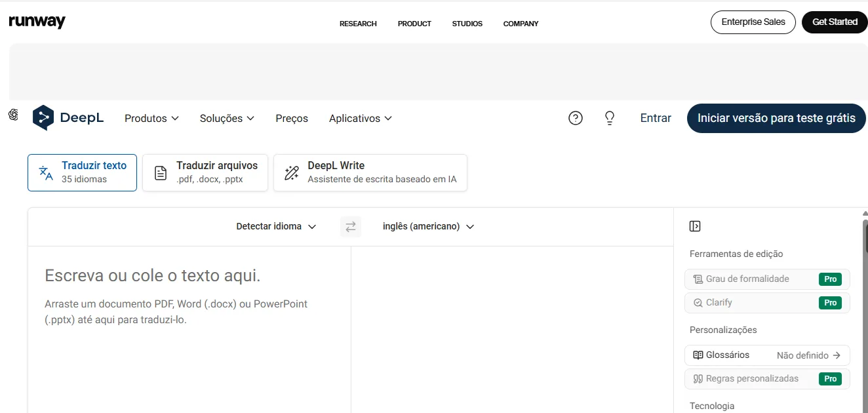Click the Grau de formalidade Pro option
This screenshot has width=868, height=413.
point(767,279)
